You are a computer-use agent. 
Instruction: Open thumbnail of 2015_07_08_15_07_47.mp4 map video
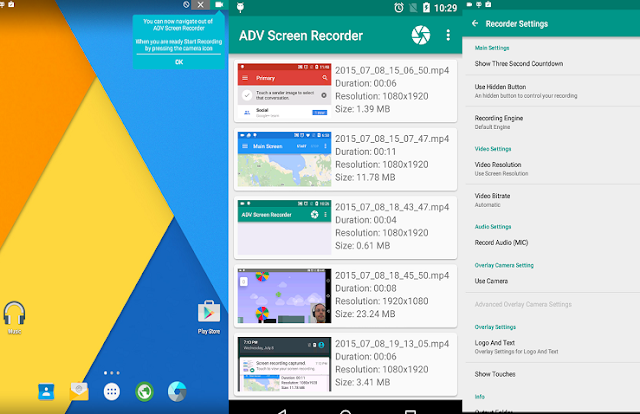[284, 159]
